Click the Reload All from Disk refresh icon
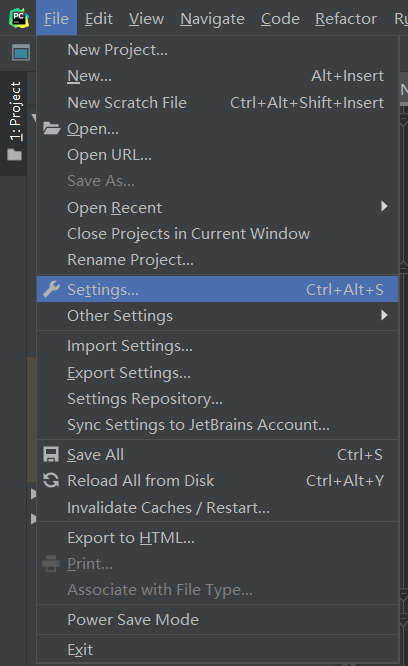408x666 pixels. (51, 480)
